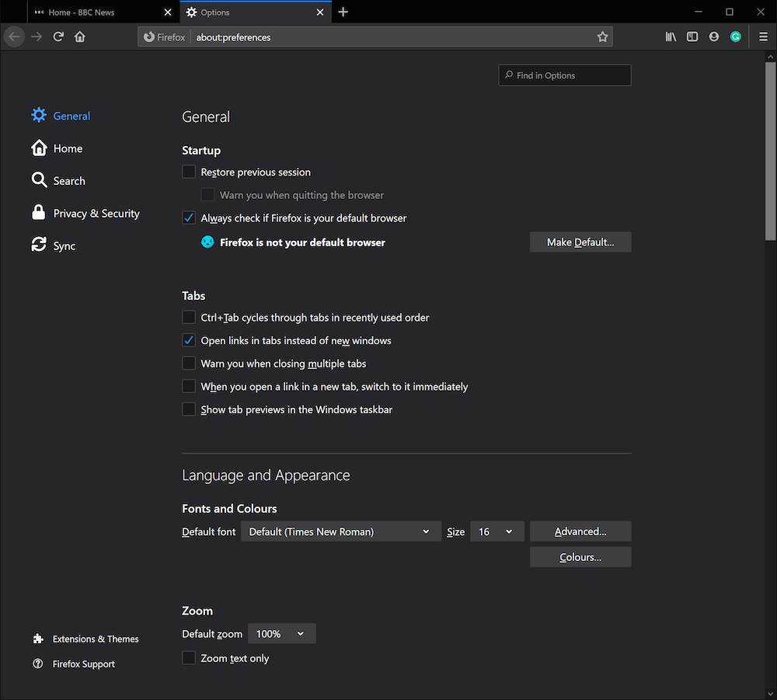The width and height of the screenshot is (777, 700).
Task: Open the font Size dropdown
Action: 497,531
